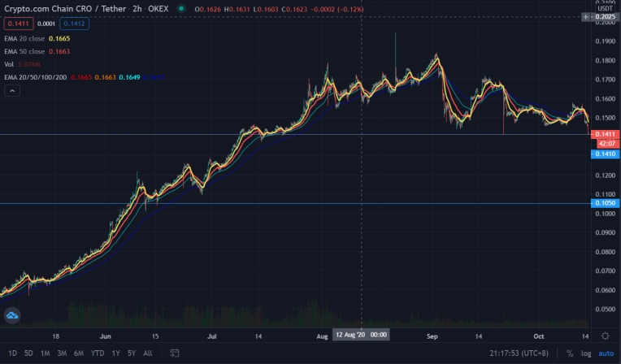Select the EMA 20/50/100/200 indicator legend
The width and height of the screenshot is (621, 364).
click(36, 77)
